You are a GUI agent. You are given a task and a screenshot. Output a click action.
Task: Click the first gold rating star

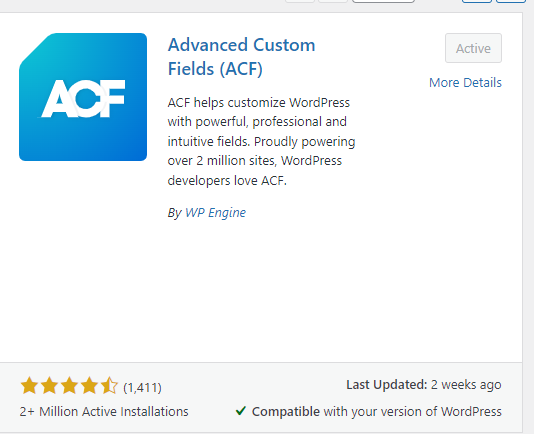(29, 386)
